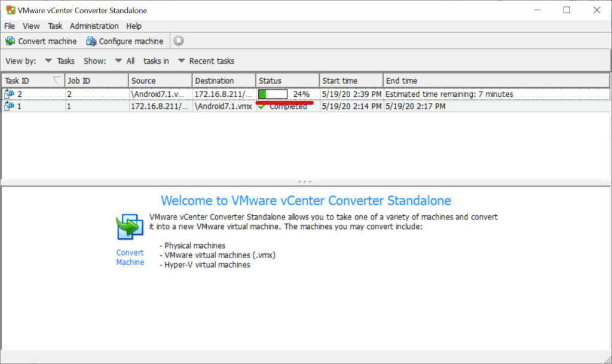Click the Configure machine toolbar icon

91,41
